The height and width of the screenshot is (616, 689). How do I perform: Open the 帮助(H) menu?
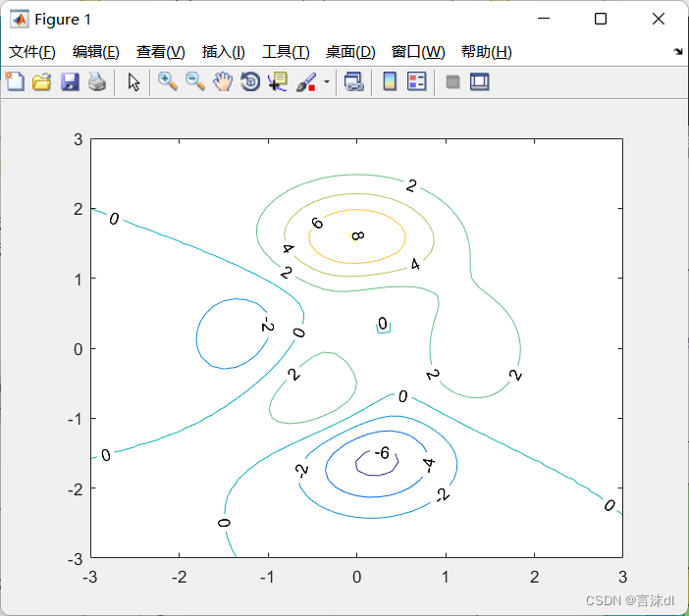pyautogui.click(x=486, y=52)
